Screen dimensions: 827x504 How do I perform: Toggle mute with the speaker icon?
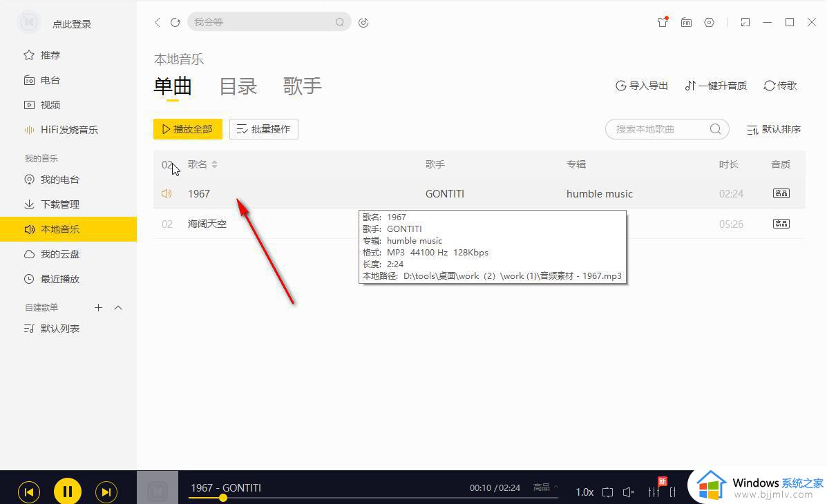pos(628,492)
